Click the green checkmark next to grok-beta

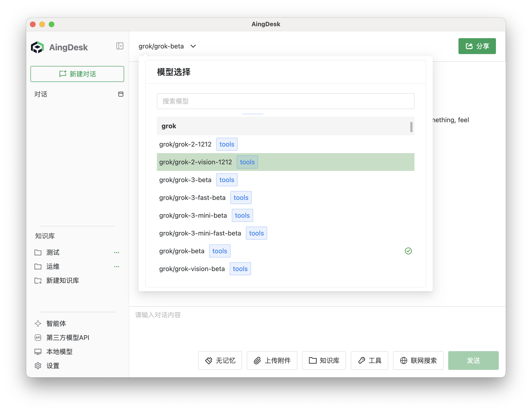[408, 251]
